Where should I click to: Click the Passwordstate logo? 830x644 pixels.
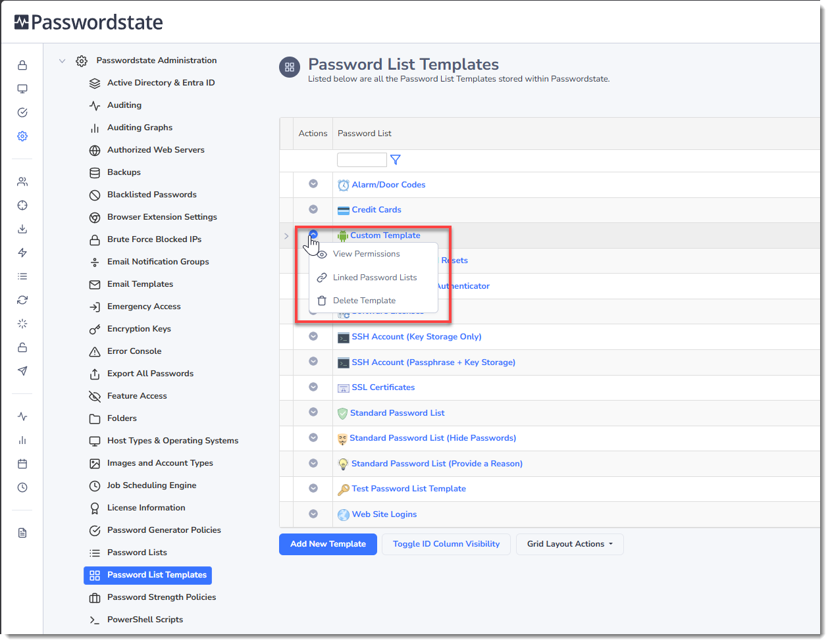tap(89, 22)
